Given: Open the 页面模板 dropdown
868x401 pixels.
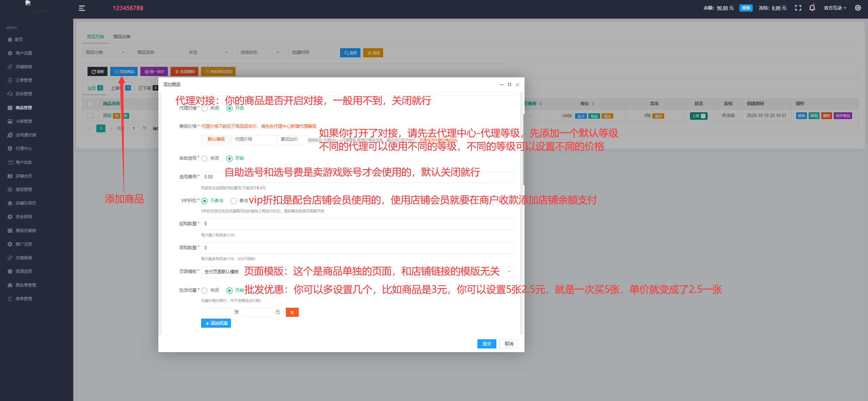Looking at the screenshot, I should [357, 272].
